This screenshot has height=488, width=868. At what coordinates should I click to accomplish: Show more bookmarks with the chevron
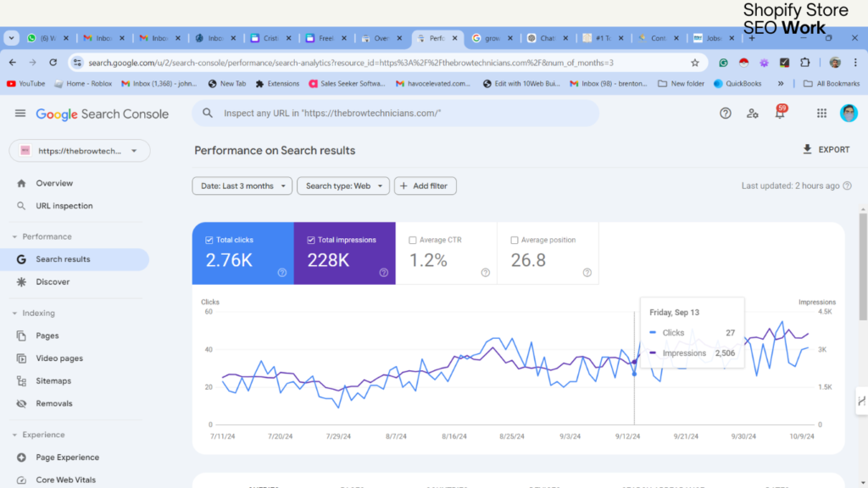coord(781,84)
